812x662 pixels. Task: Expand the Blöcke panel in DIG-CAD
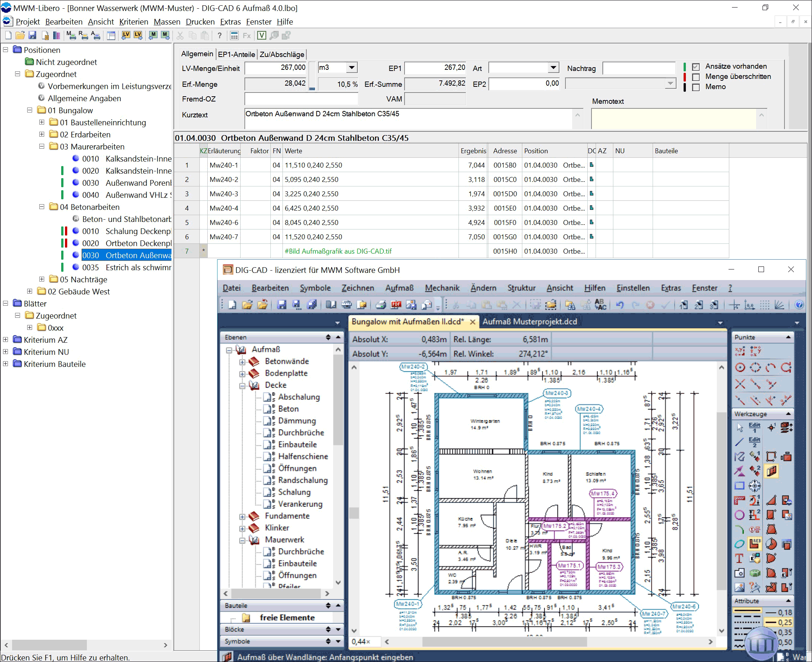[338, 629]
